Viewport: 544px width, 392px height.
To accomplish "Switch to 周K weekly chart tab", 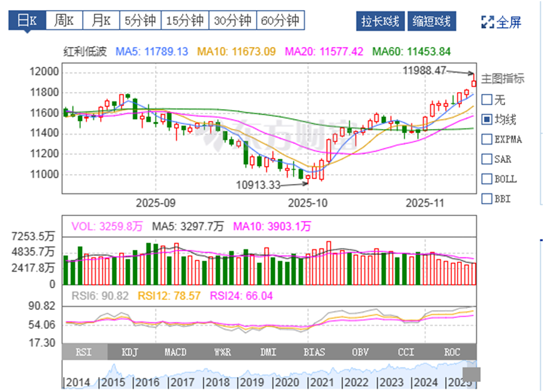I will click(64, 21).
